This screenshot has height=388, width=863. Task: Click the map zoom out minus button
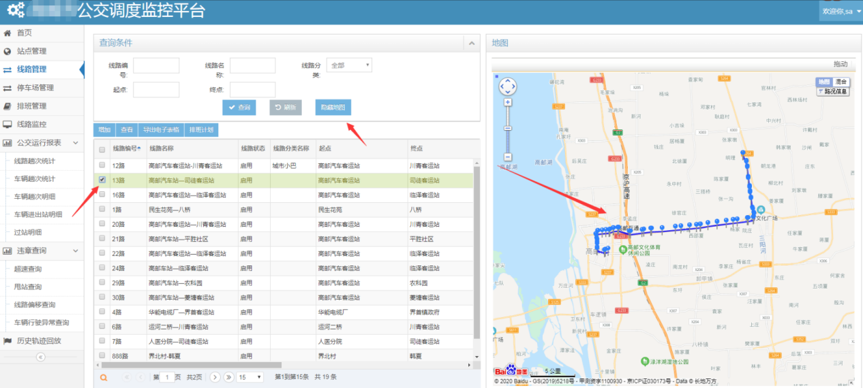507,156
